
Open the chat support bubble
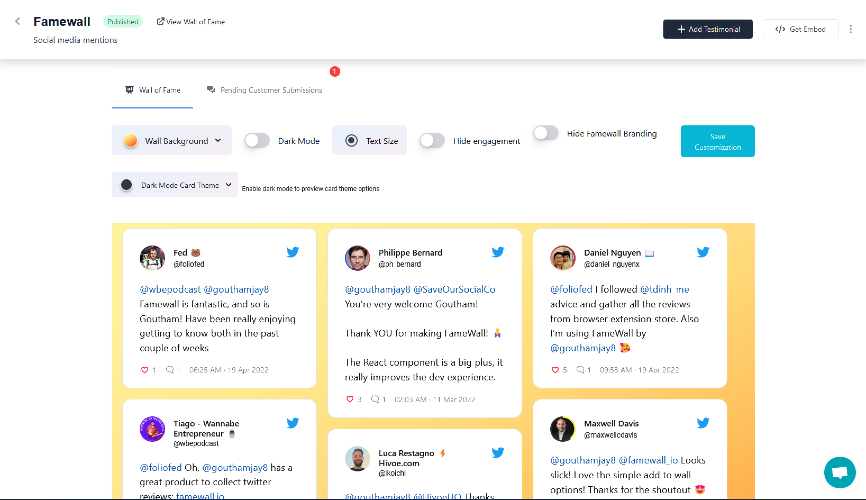(839, 472)
